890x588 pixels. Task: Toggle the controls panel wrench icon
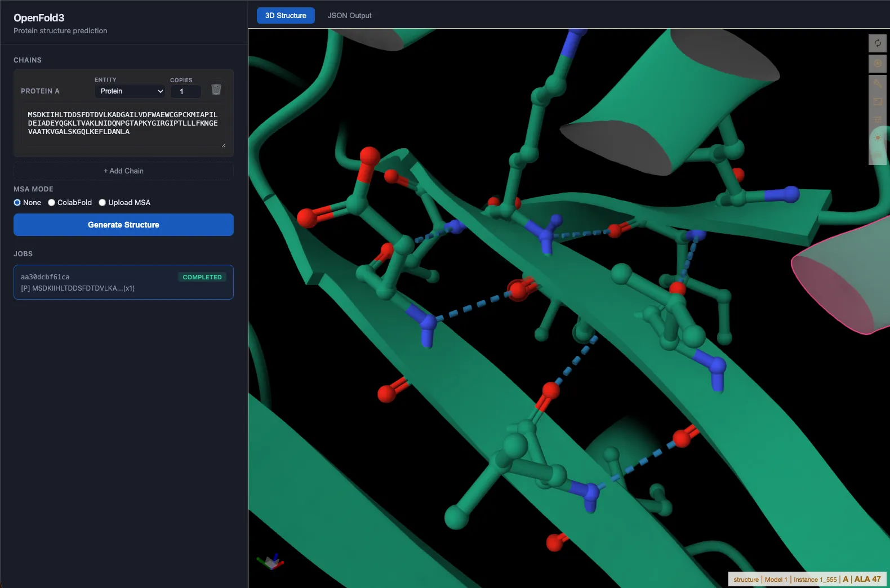[x=878, y=83]
